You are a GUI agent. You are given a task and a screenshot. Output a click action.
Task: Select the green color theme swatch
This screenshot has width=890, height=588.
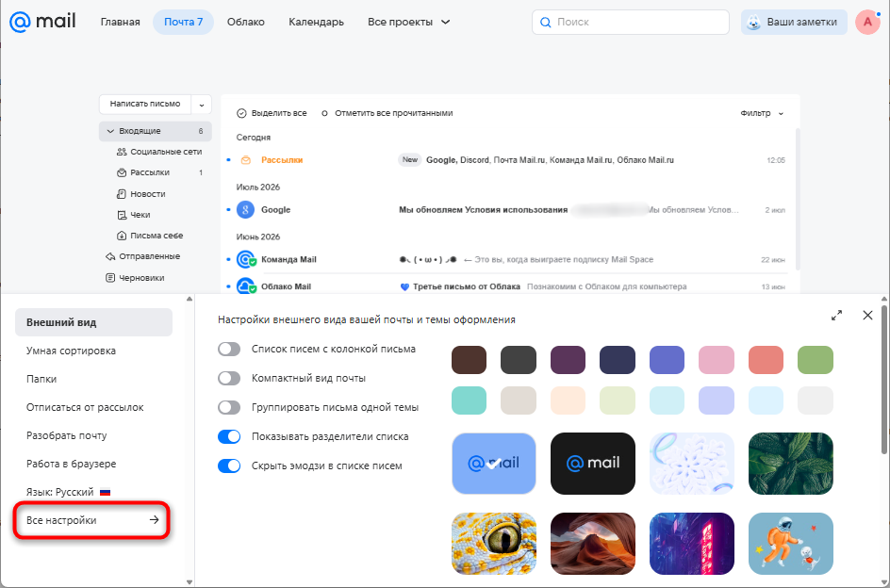(x=816, y=360)
